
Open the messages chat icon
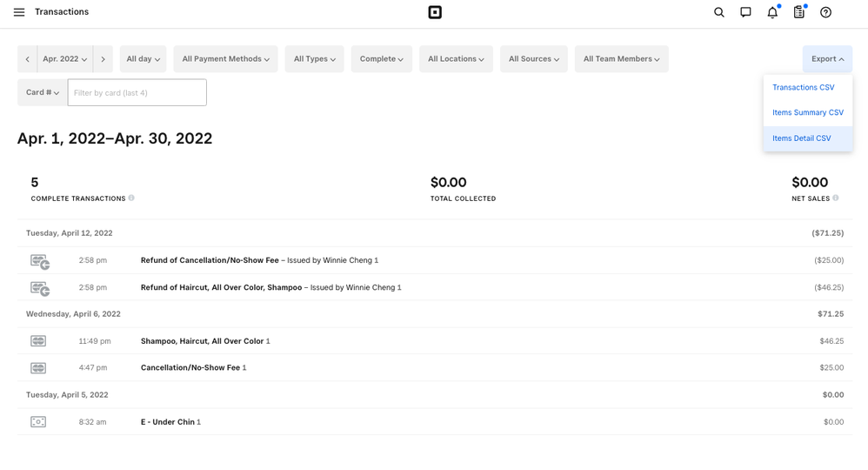click(x=745, y=12)
